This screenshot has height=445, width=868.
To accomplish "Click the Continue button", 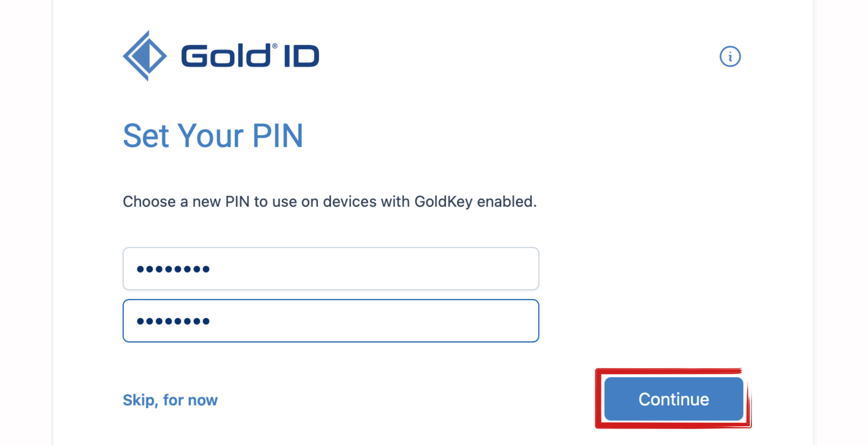I will tap(674, 399).
